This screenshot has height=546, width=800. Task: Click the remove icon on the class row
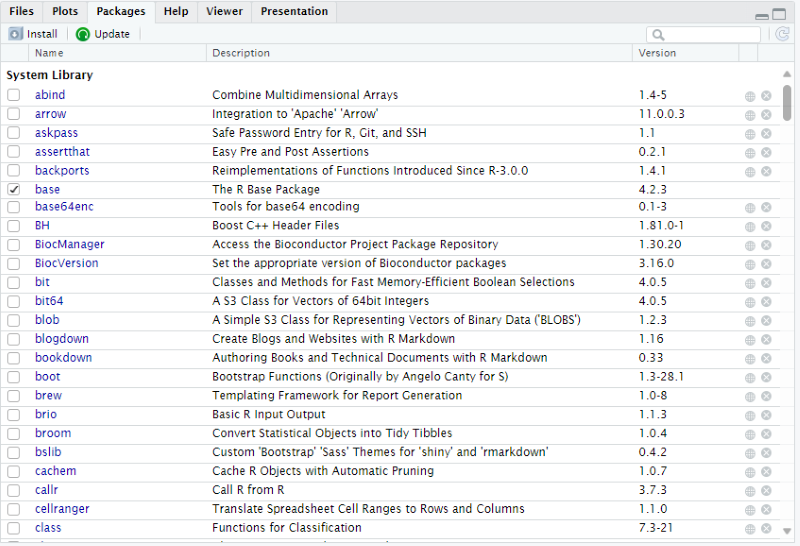point(766,528)
